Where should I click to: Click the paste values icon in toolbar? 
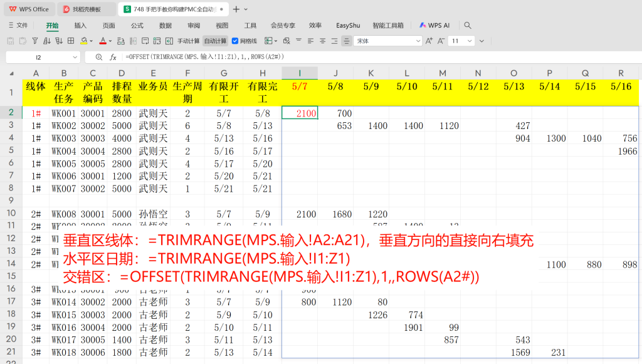[x=11, y=41]
